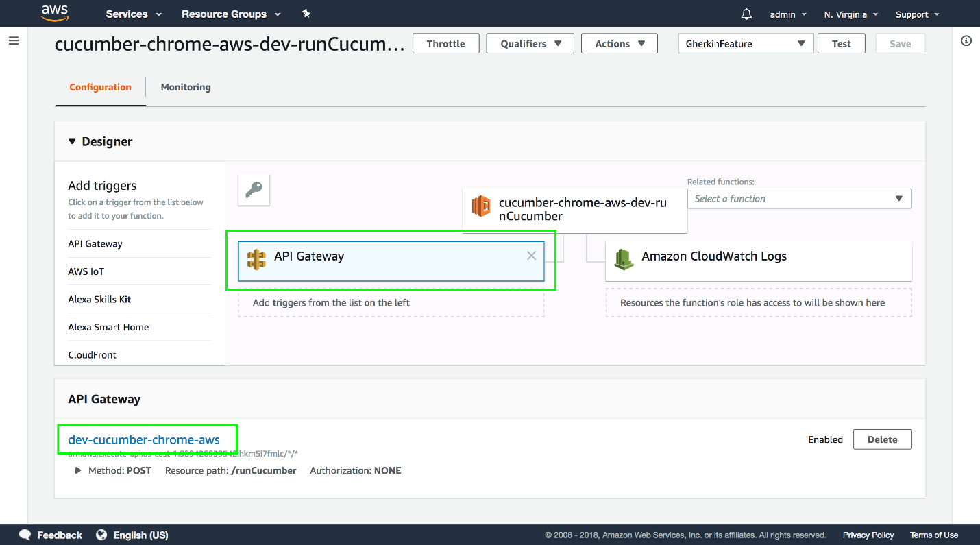Click the API Gateway trigger box icon
Viewport: 980px width, 545px height.
[x=256, y=259]
